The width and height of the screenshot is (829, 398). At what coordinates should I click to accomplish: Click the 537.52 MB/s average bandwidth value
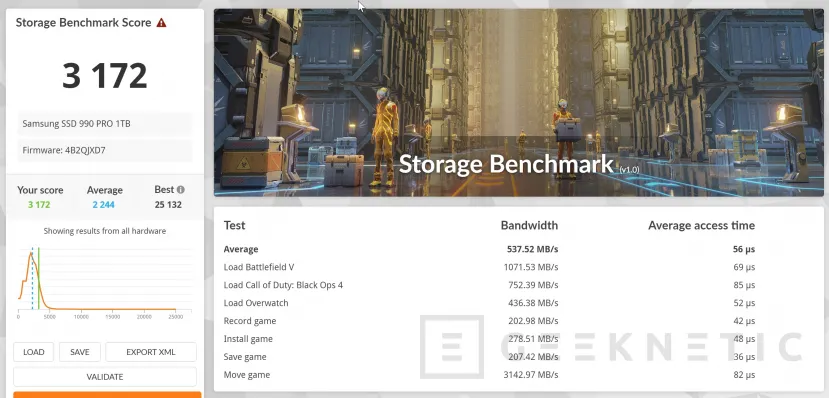coord(532,249)
